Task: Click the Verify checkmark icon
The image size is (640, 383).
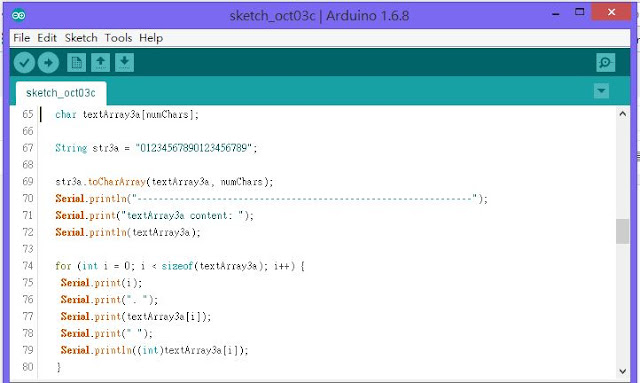Action: [x=24, y=63]
